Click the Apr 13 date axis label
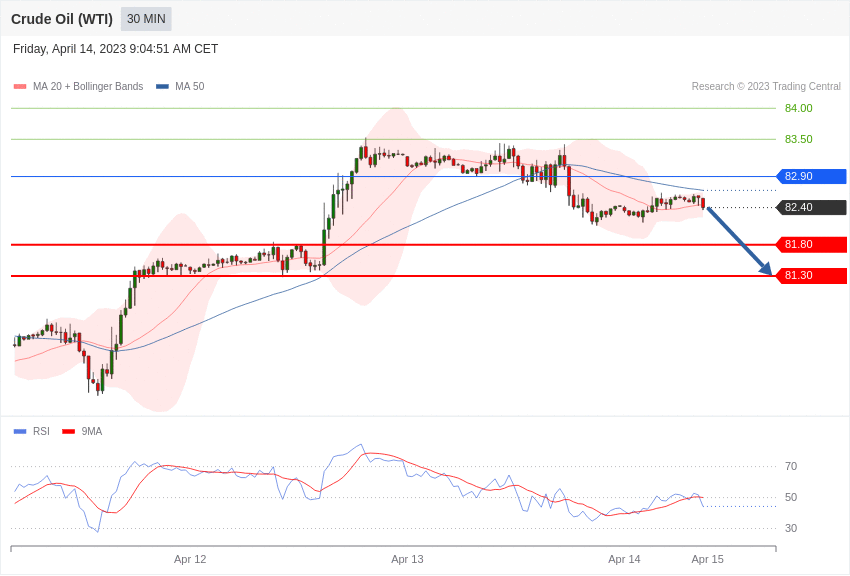The image size is (850, 576). (x=407, y=559)
